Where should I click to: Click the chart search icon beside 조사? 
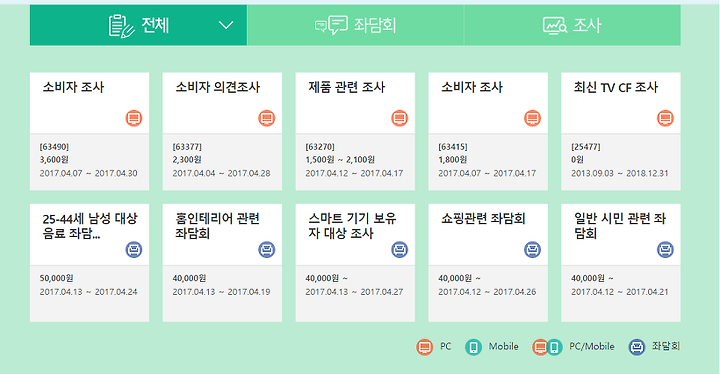point(555,26)
